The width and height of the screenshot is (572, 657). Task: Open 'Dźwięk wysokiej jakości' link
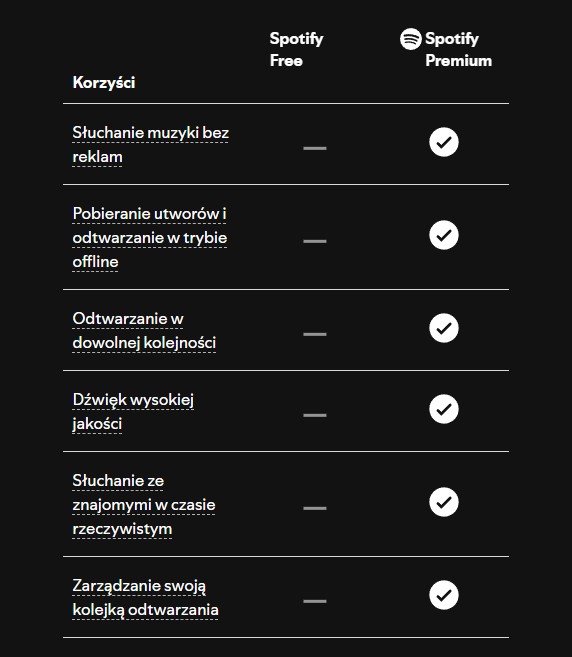coord(133,412)
